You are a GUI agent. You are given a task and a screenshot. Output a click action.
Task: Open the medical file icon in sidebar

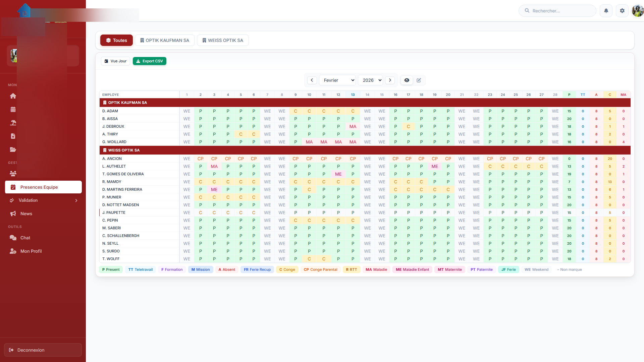point(13,136)
